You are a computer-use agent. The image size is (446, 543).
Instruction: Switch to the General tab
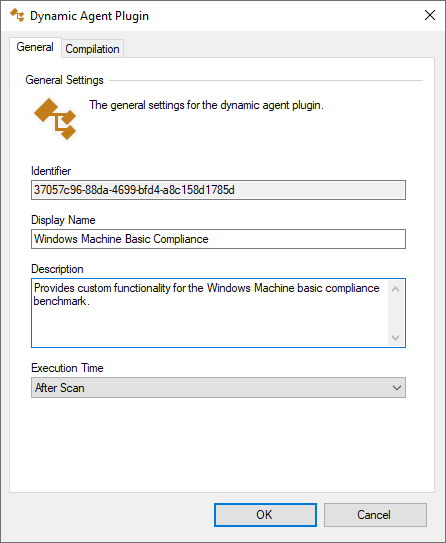pos(35,47)
